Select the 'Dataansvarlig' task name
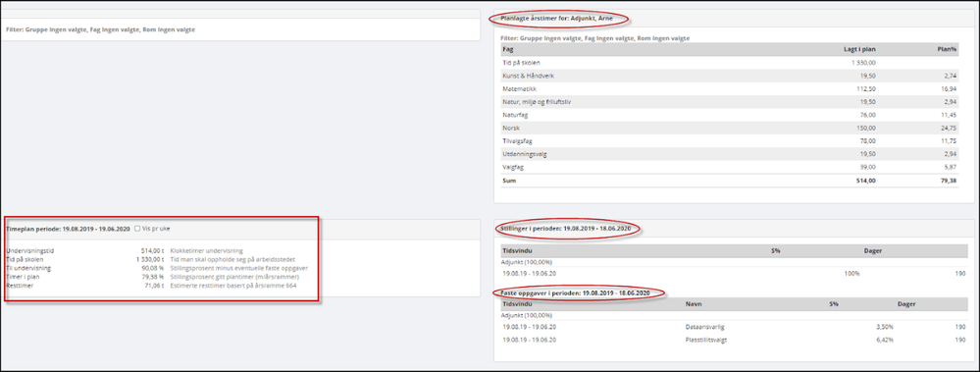Viewport: 980px width, 372px height. (x=704, y=327)
